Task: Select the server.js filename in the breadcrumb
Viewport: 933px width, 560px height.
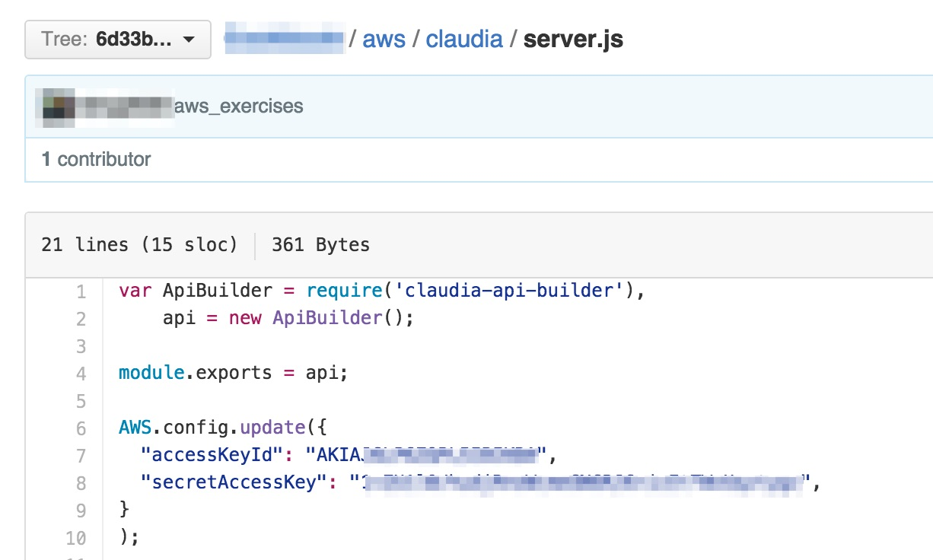Action: point(573,39)
